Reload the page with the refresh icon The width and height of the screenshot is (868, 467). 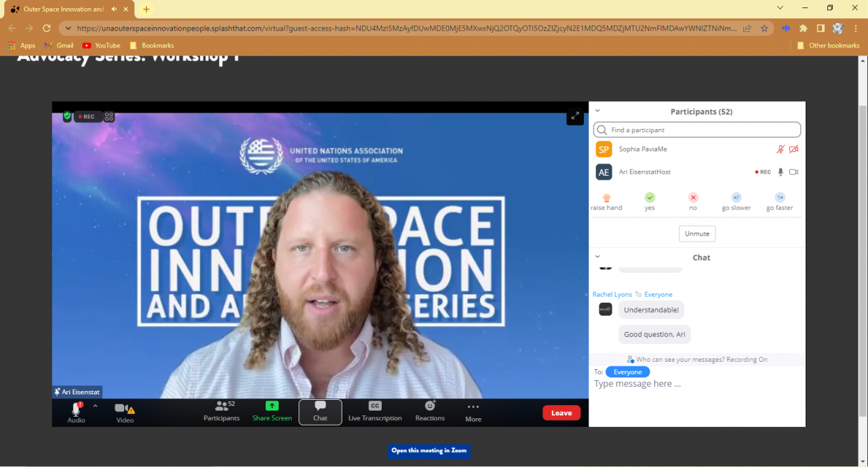click(x=47, y=29)
